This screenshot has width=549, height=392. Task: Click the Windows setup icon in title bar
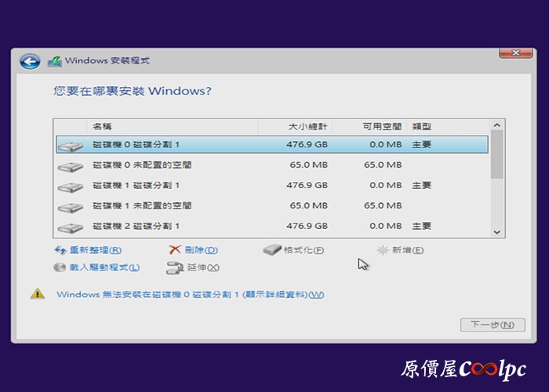[55, 61]
